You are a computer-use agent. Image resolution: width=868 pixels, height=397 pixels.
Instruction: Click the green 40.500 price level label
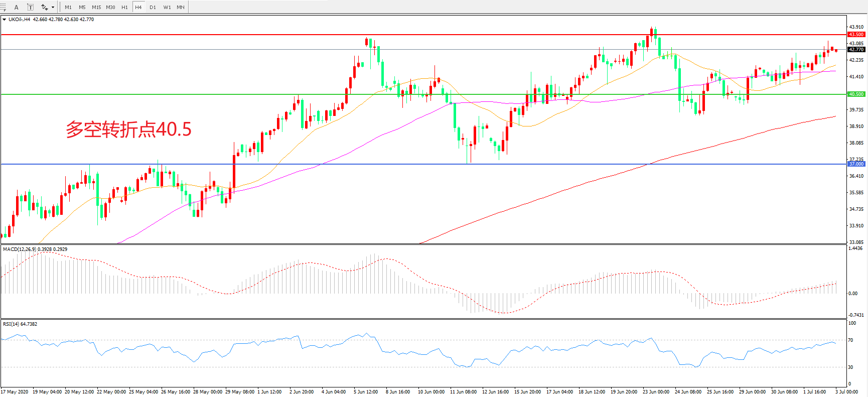point(856,94)
